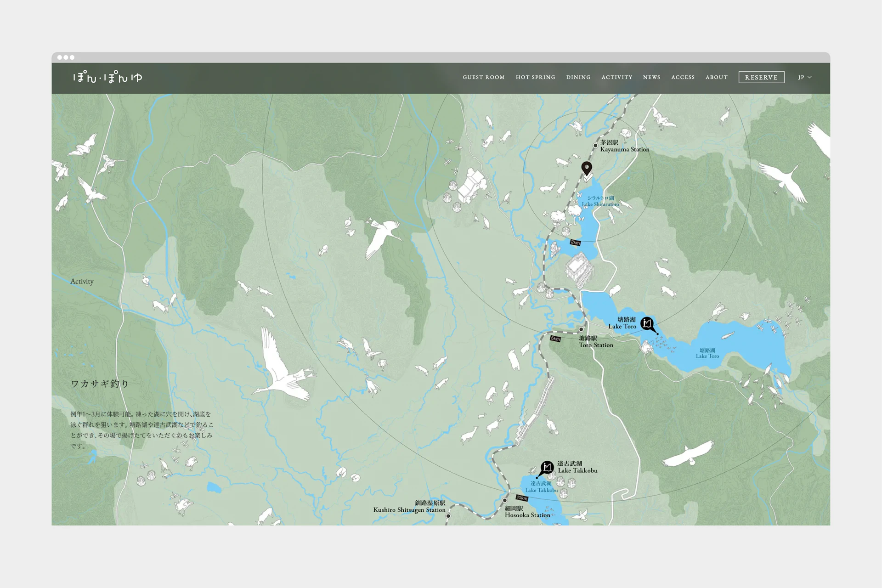Click the NEWS navigation link

[652, 77]
